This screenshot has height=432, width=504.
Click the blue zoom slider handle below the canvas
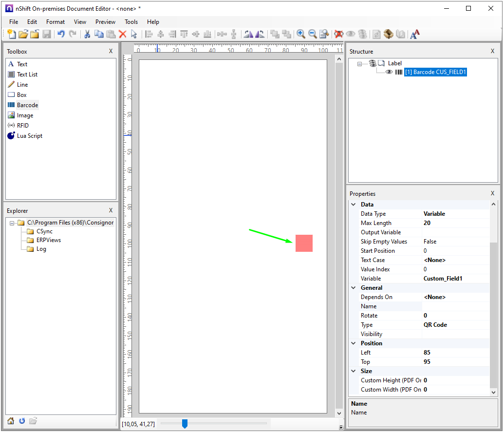[x=185, y=424]
